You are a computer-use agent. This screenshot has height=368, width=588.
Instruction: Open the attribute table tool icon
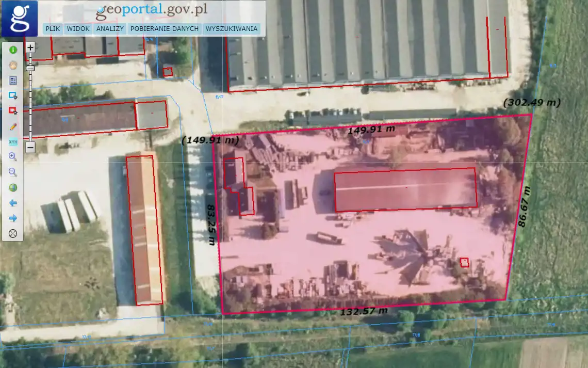13,81
